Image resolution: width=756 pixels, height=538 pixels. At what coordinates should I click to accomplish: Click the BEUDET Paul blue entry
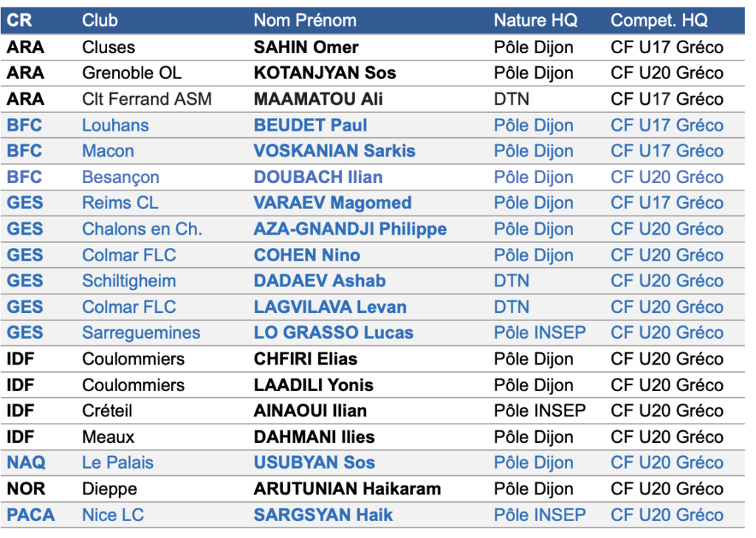[x=311, y=125]
